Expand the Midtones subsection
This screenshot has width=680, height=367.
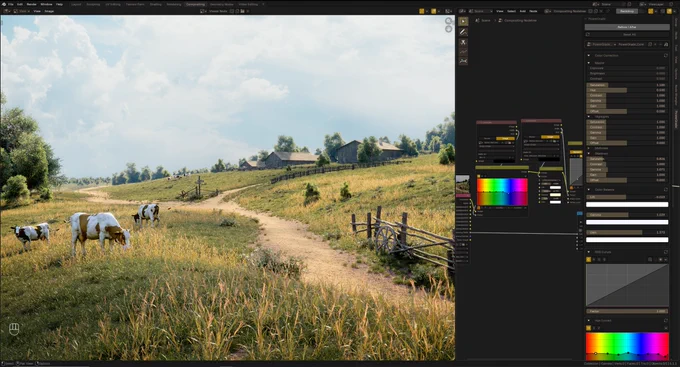pos(589,148)
